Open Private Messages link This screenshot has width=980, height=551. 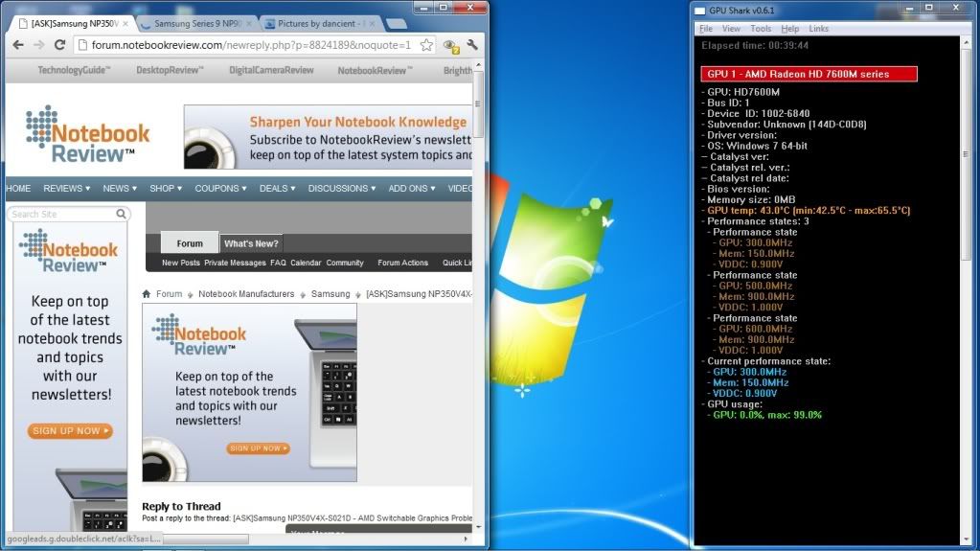click(x=235, y=263)
